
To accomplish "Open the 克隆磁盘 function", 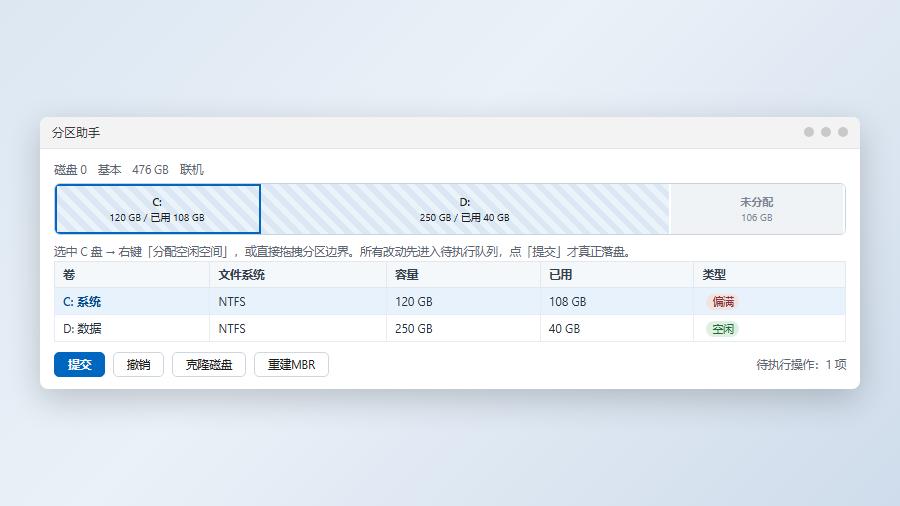I will tap(209, 364).
